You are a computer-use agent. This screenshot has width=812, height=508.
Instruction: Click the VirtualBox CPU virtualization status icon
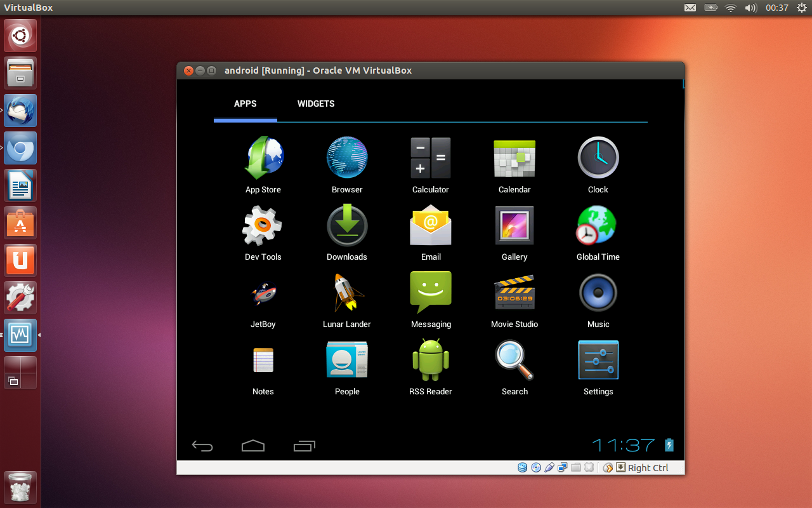pyautogui.click(x=589, y=468)
